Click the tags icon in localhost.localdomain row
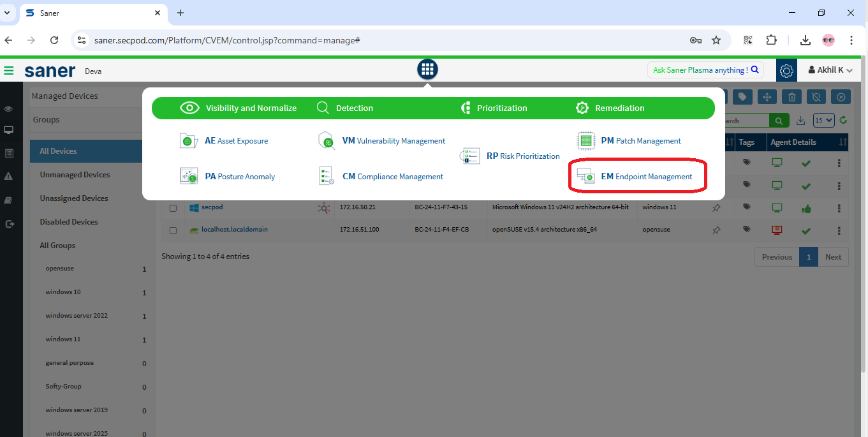Screen dimensions: 868x437 click(746, 230)
